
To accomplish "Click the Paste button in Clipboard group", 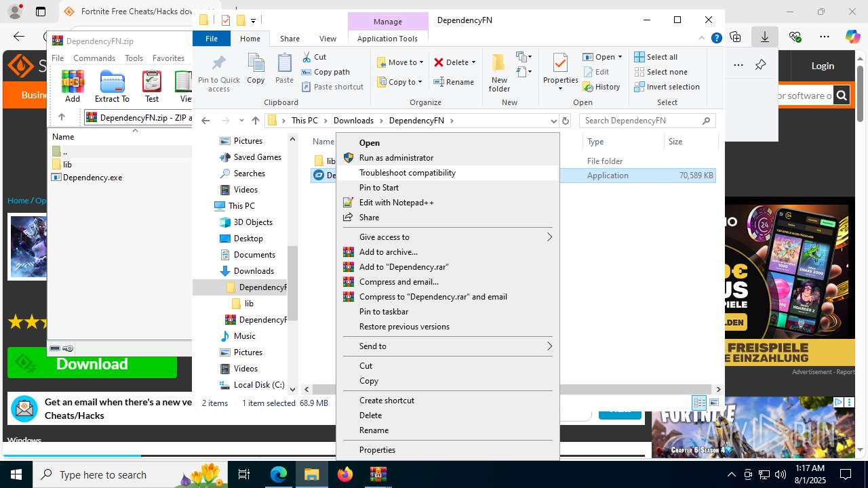I will (284, 68).
